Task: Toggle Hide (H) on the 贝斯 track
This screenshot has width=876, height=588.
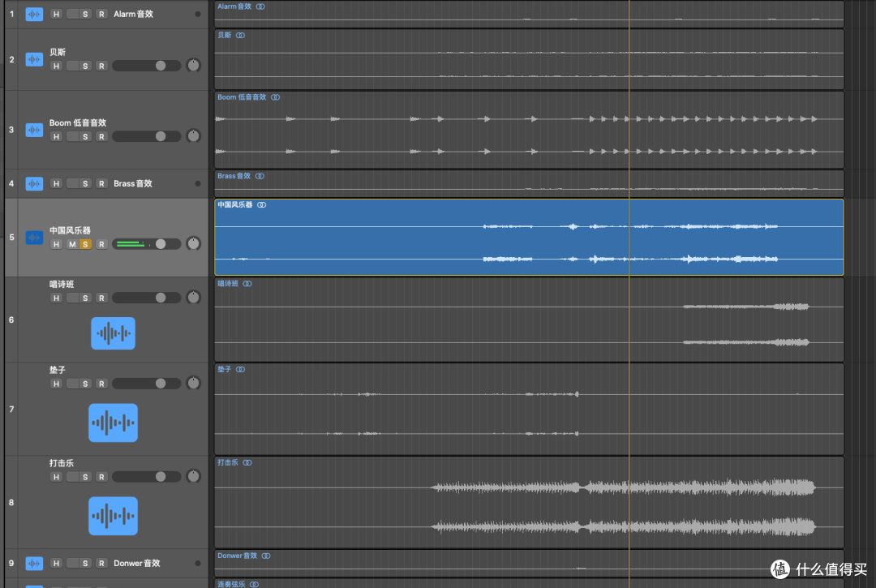Action: click(x=56, y=66)
